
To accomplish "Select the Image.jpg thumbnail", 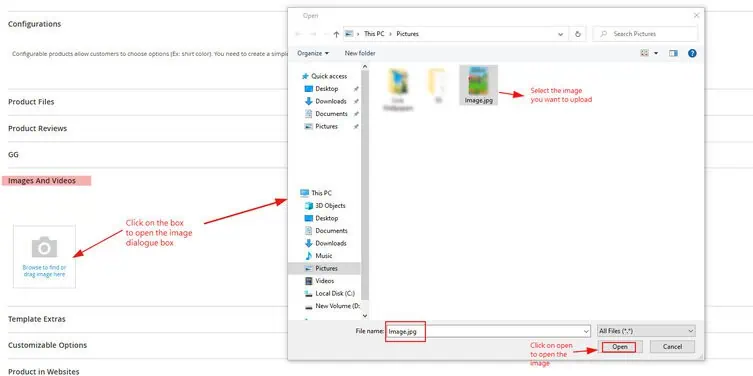I will click(x=478, y=85).
